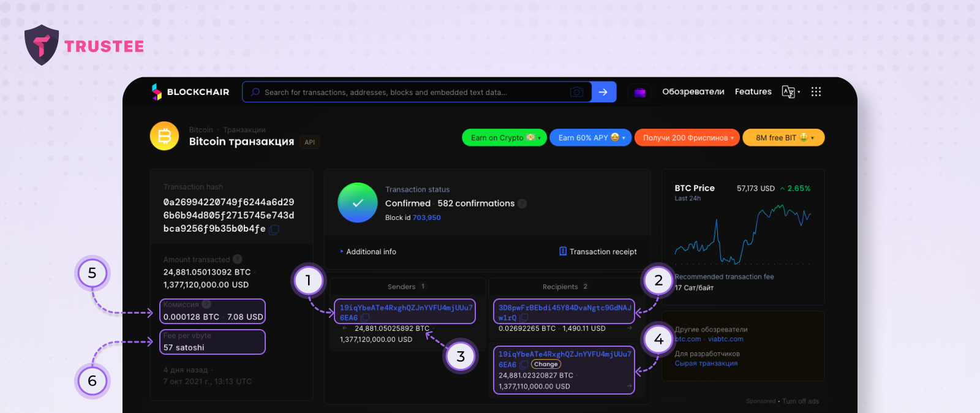Viewport: 980px width, 413px height.
Task: Click right arrow next to 1,377,110,000.00 USD
Action: 630,386
